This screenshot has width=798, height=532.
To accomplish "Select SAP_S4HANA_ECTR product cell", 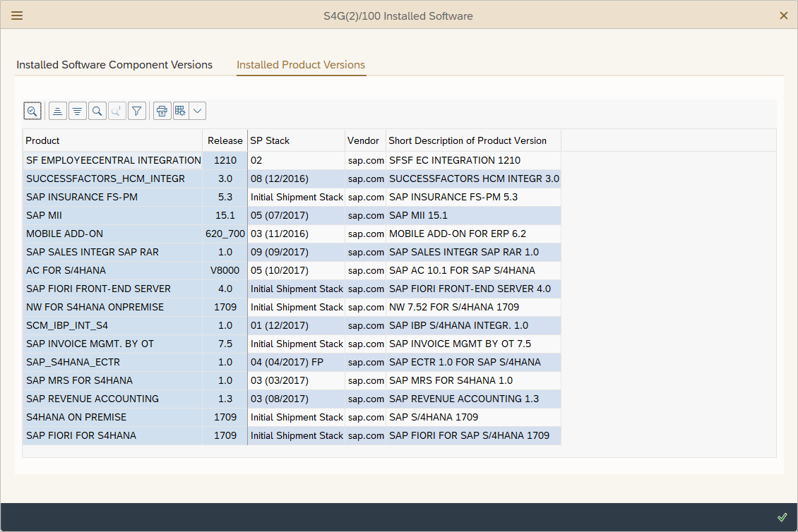I will coord(112,362).
